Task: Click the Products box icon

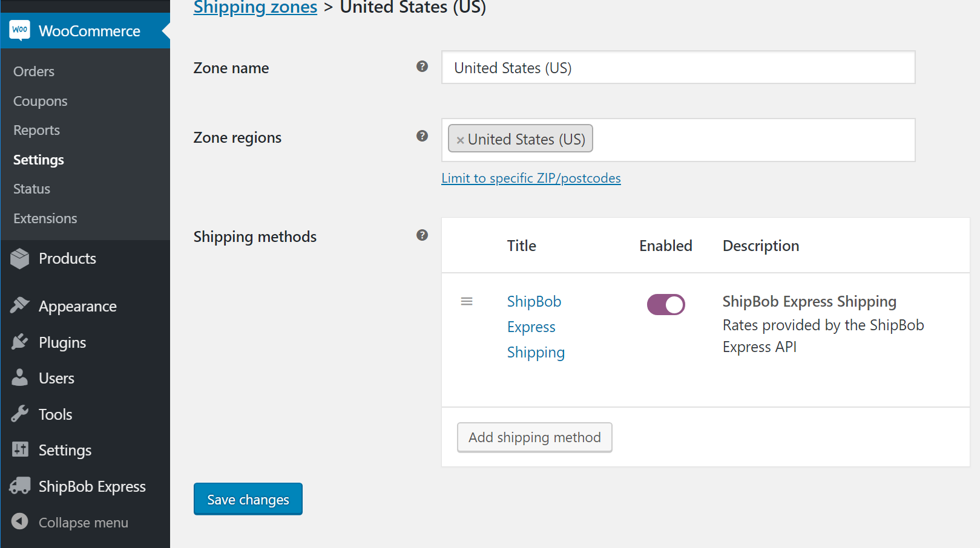Action: coord(20,258)
